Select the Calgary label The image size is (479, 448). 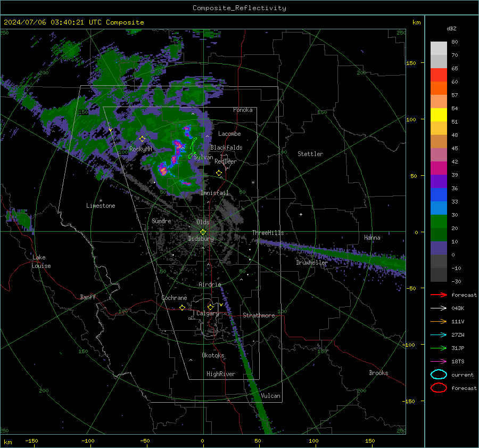pos(208,313)
